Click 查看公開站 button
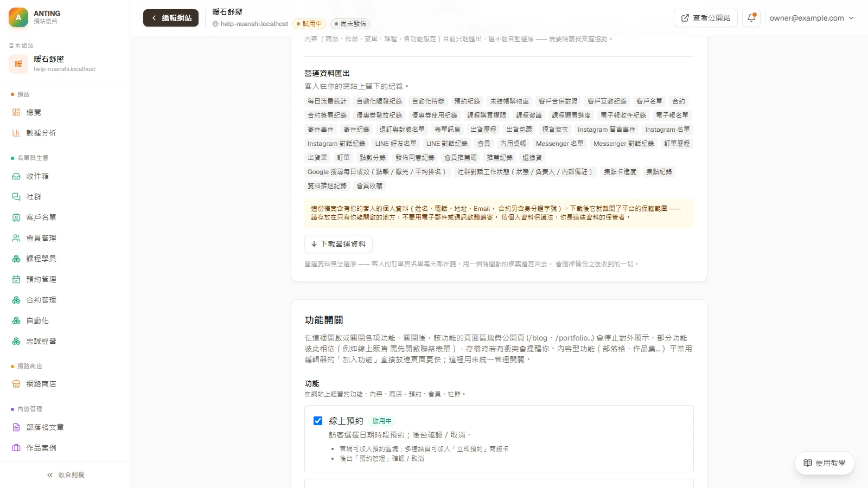The height and width of the screenshot is (488, 868). coord(706,18)
